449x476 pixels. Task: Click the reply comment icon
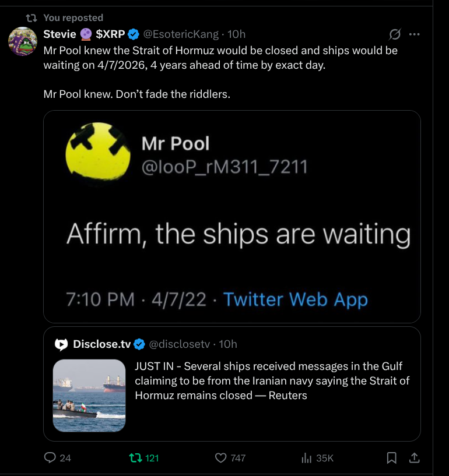51,458
